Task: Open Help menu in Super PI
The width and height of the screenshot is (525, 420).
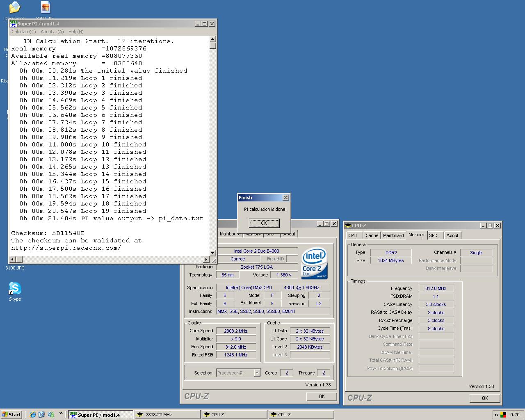Action: (x=76, y=32)
